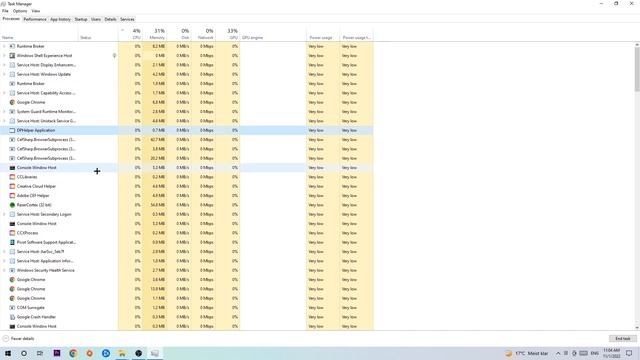Switch to the Startup tab

tap(81, 19)
